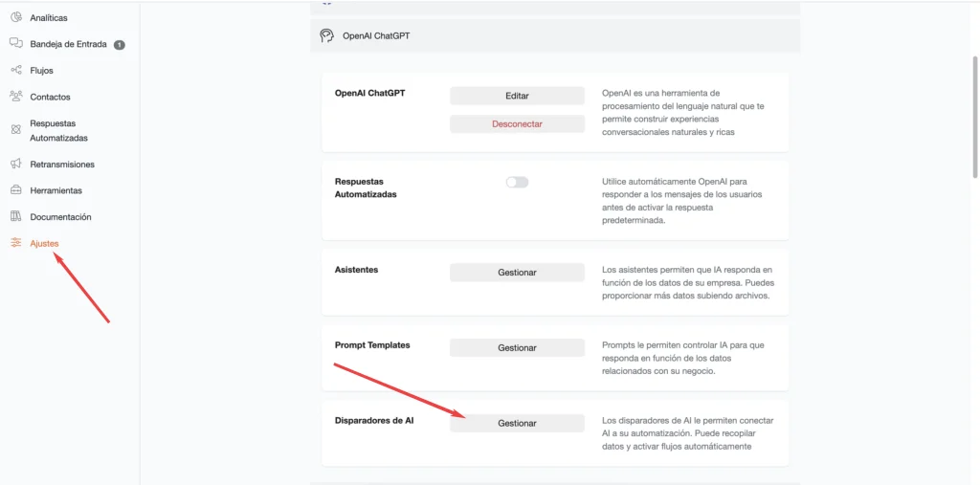980x485 pixels.
Task: Click the Herramientas briefcase icon
Action: pos(16,190)
